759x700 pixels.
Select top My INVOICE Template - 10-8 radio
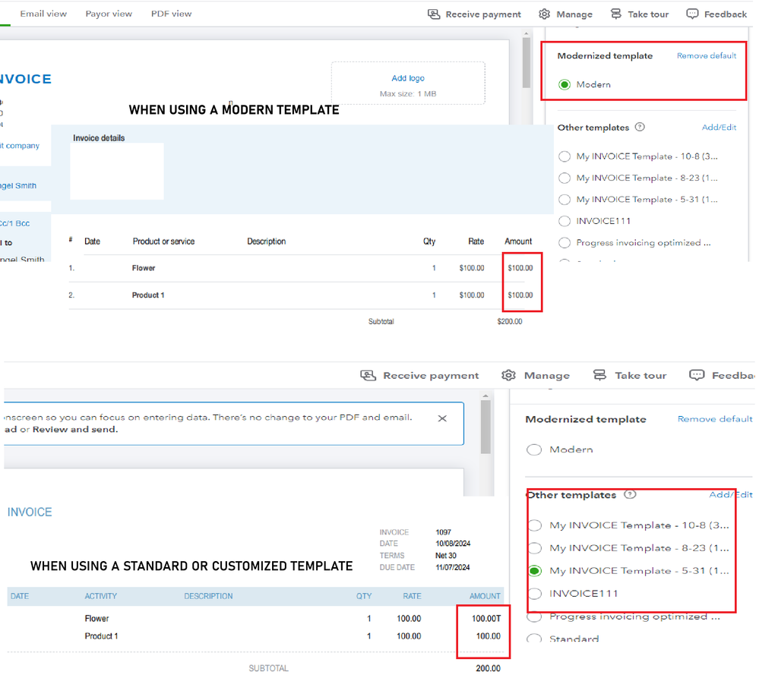pos(565,156)
